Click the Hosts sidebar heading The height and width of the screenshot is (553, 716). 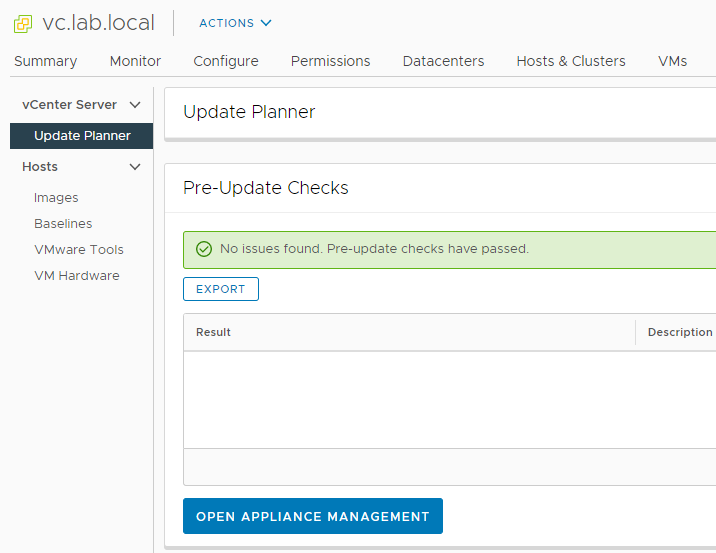(40, 167)
